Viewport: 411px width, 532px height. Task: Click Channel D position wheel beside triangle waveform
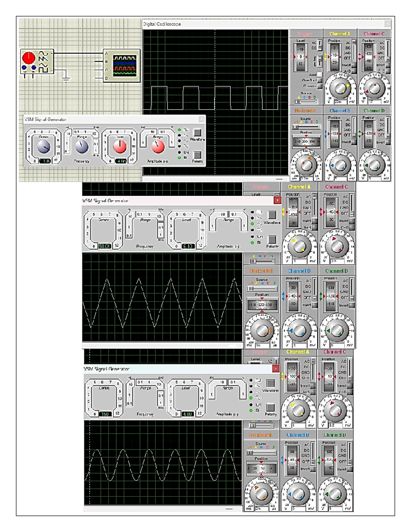pos(331,296)
